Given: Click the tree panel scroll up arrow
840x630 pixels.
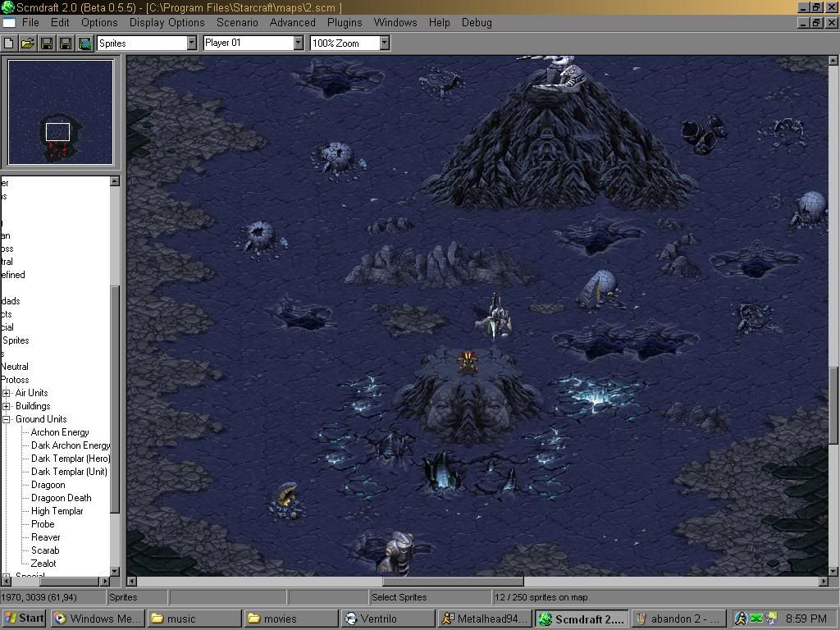Looking at the screenshot, I should [115, 181].
